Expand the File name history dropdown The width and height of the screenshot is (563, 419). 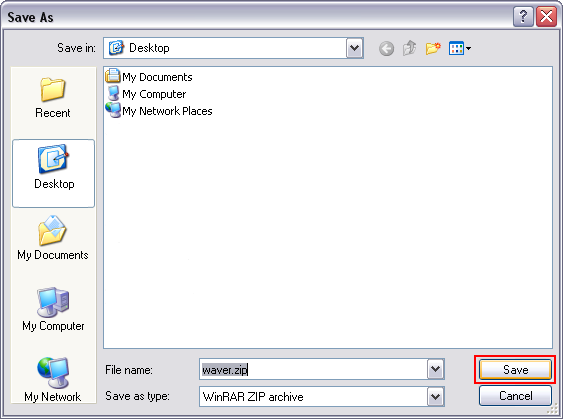(436, 369)
